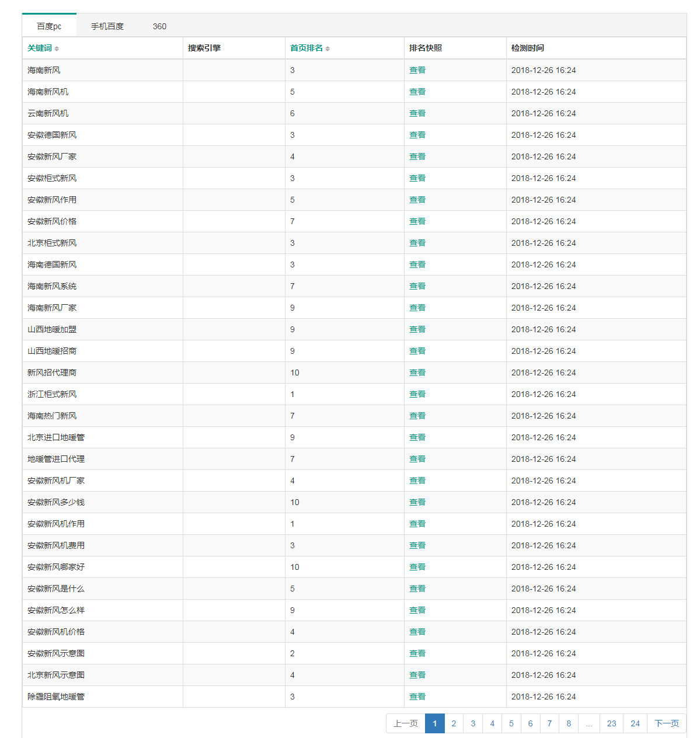Image resolution: width=700 pixels, height=738 pixels.
Task: Select the 百度pc tab
Action: click(x=49, y=26)
